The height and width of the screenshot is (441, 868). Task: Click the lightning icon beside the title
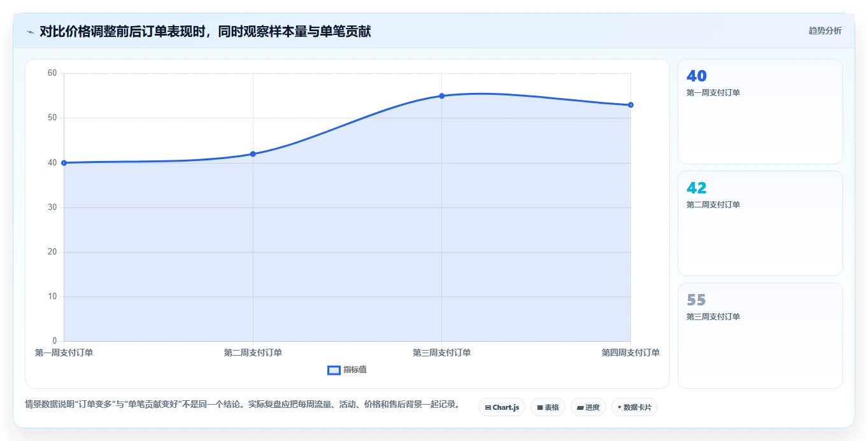tap(30, 32)
